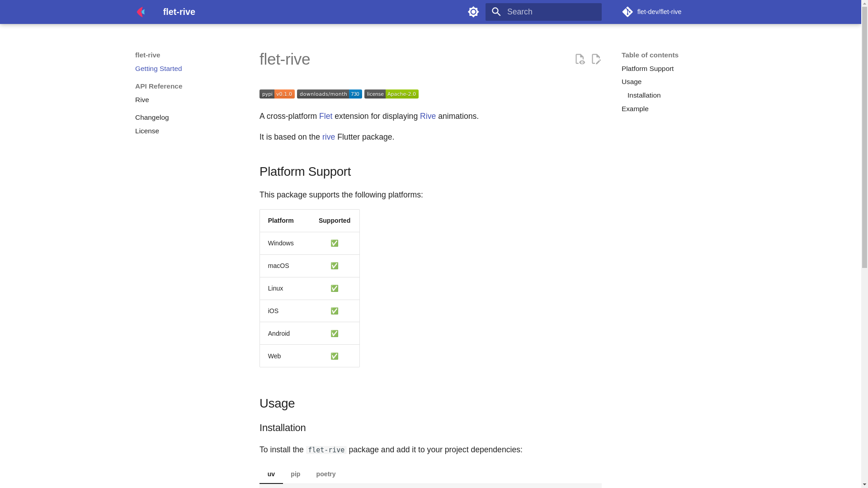Jump to Usage in table of contents
Screen dimensions: 868x488
(x=632, y=82)
